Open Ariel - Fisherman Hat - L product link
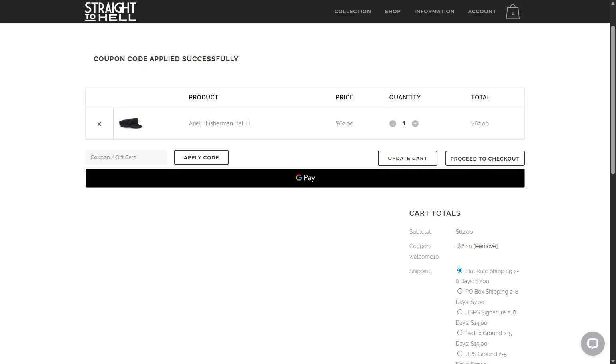This screenshot has width=616, height=364. pyautogui.click(x=220, y=123)
